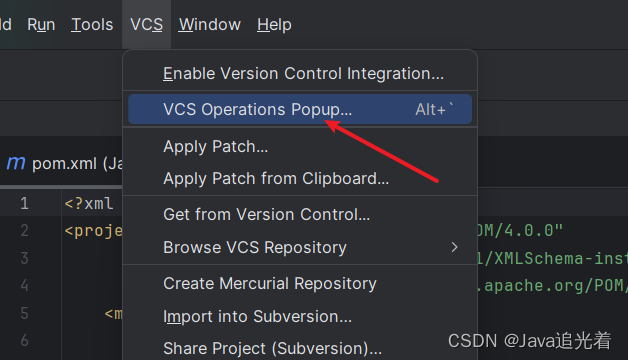This screenshot has height=360, width=628.
Task: Click line number 1 in the gutter
Action: [x=24, y=203]
